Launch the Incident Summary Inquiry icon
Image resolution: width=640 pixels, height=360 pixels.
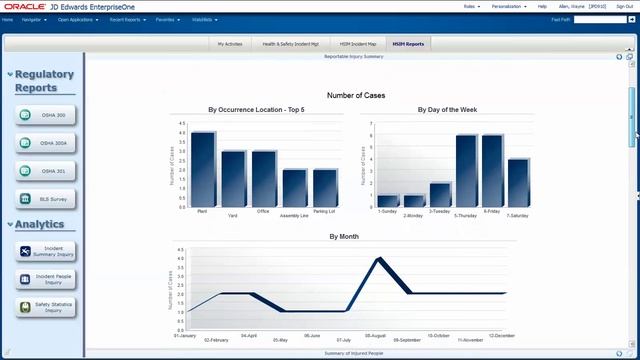(x=25, y=251)
